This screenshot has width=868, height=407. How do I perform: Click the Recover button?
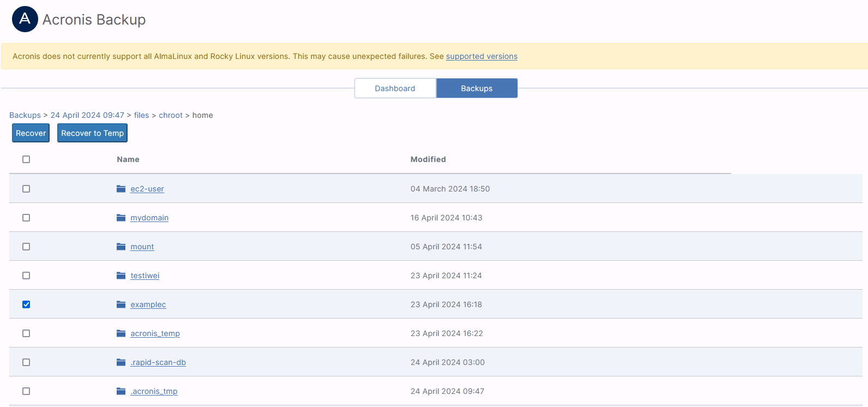point(31,133)
